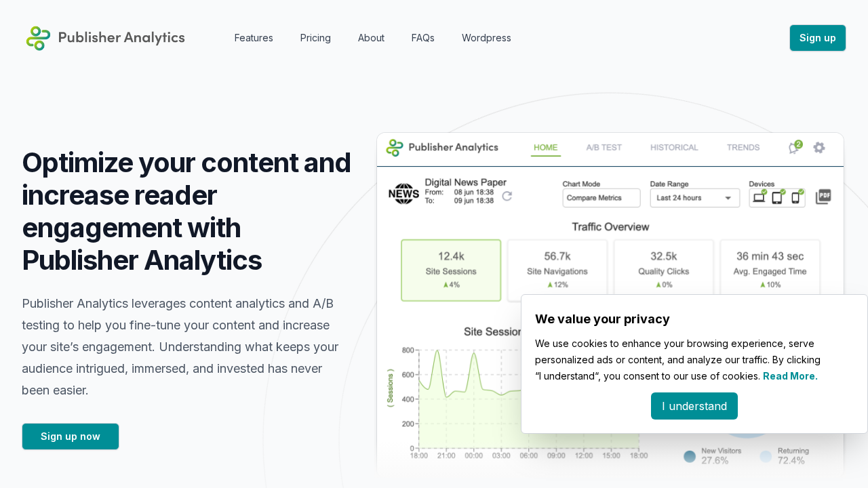This screenshot has height=488, width=868.
Task: Dismiss the cookie notice with I understand
Action: (x=694, y=406)
